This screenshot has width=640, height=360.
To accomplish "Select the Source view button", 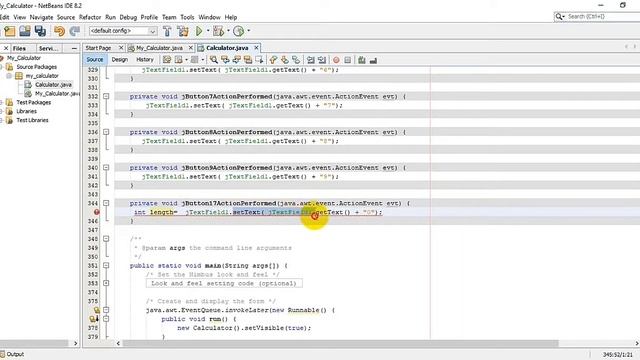I will [x=95, y=60].
